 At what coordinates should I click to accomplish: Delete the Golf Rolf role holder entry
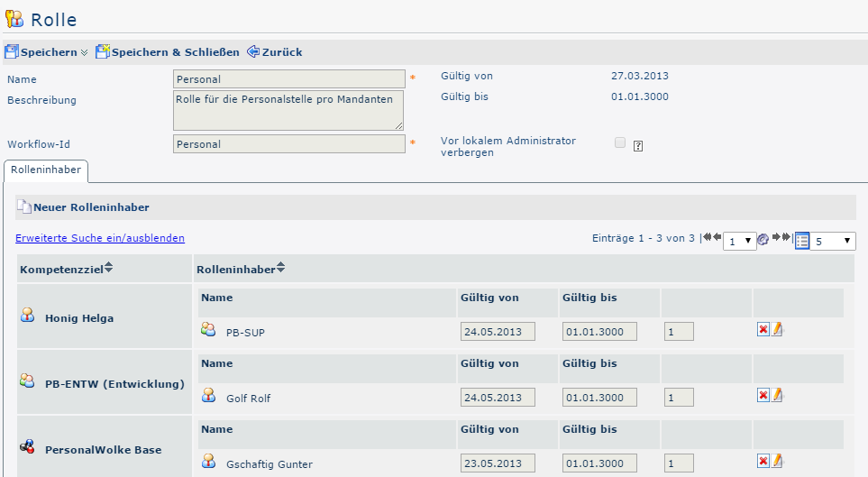(x=763, y=396)
